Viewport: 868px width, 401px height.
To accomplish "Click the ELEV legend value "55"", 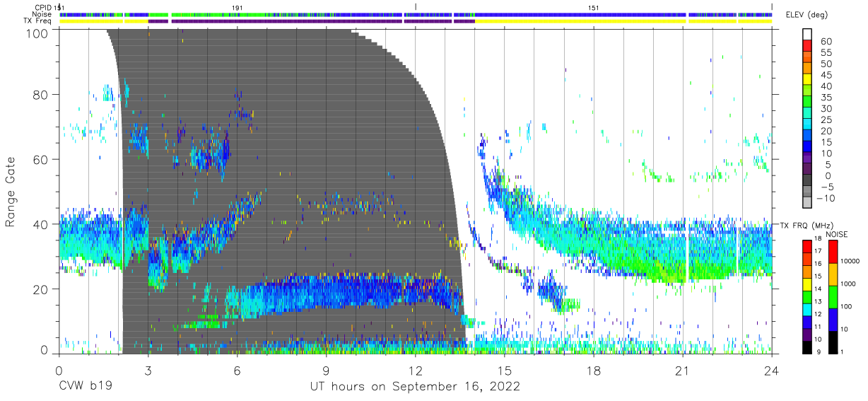I will [x=826, y=52].
